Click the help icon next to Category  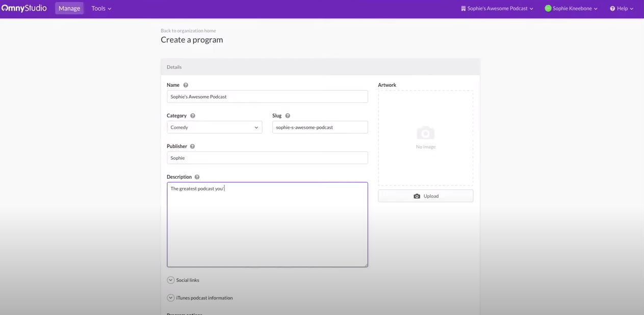point(193,116)
